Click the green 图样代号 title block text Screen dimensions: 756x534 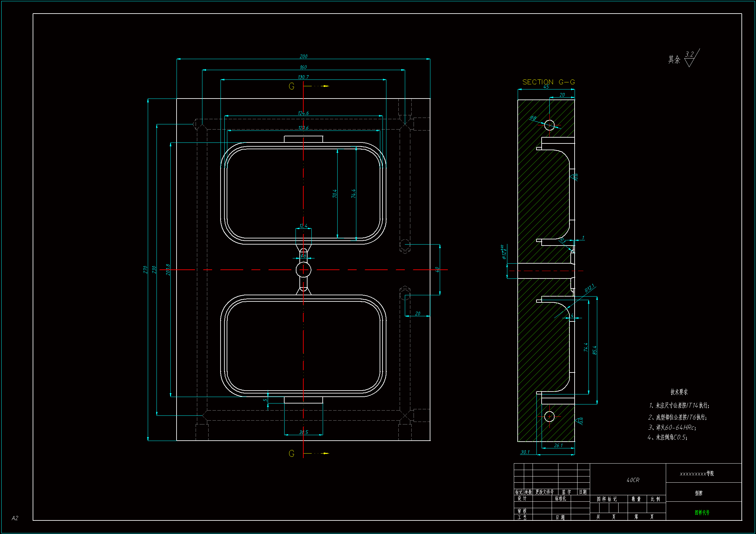click(702, 512)
